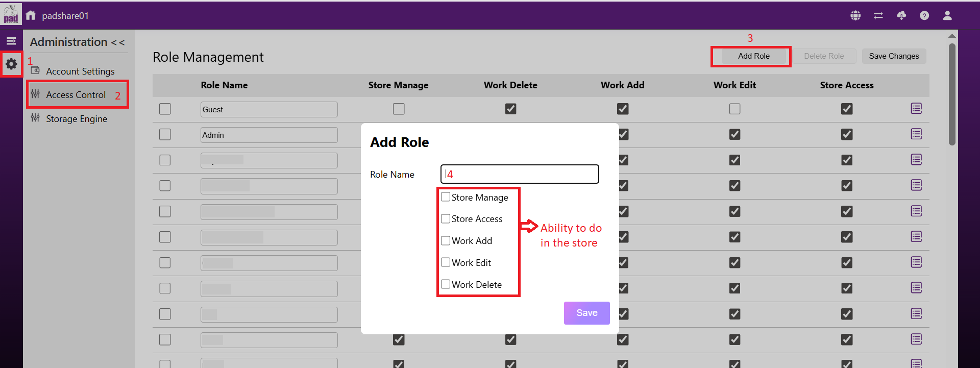
Task: Select the Guest role row checkbox
Action: [165, 109]
